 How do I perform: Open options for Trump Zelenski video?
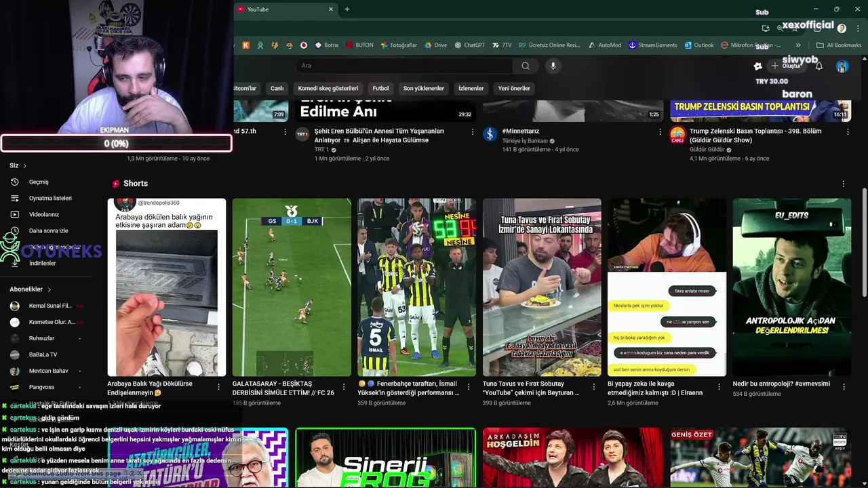click(x=848, y=132)
